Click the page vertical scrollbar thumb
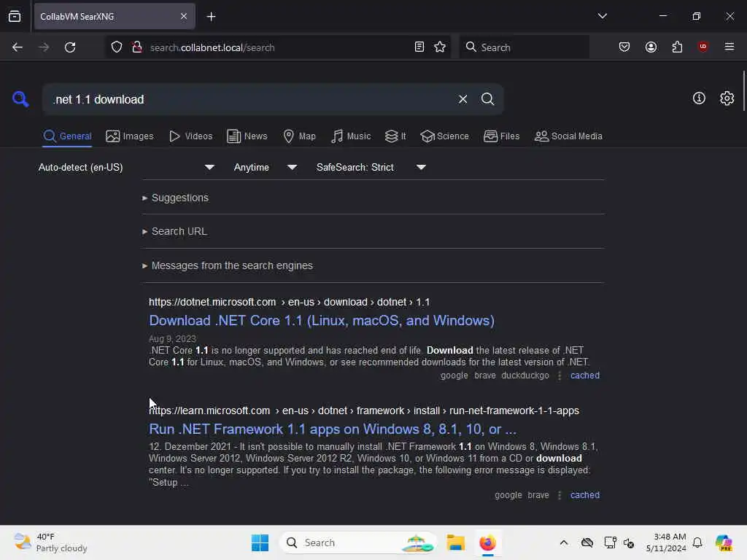747x560 pixels. click(743, 90)
